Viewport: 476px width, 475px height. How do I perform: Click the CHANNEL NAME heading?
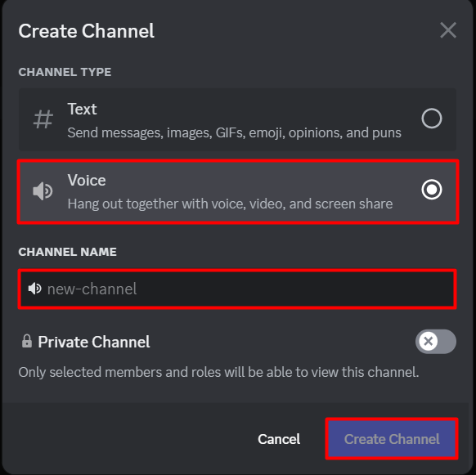[67, 252]
